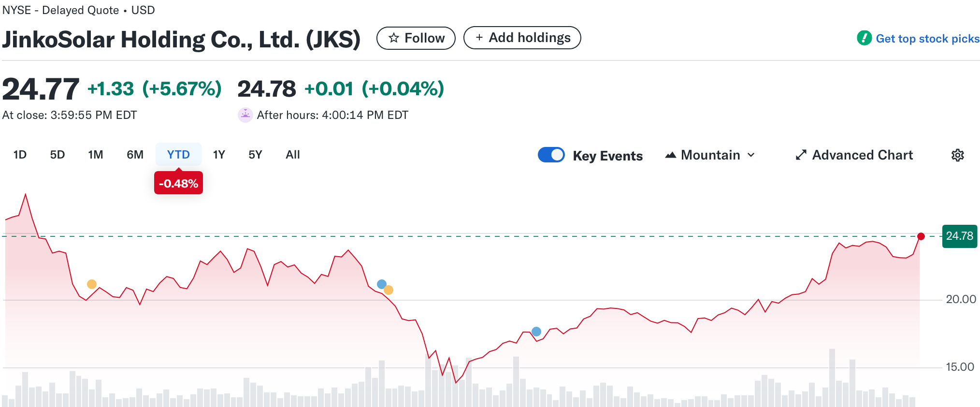Click the after hours sunset icon

pyautogui.click(x=245, y=115)
